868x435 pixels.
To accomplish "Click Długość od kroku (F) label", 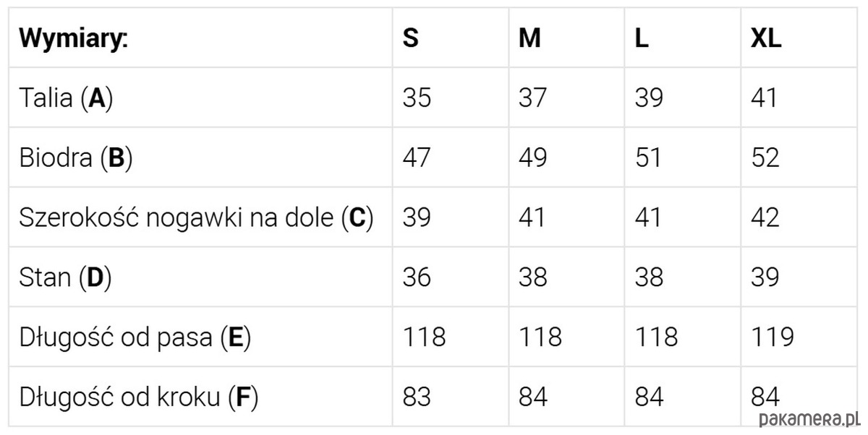I will [139, 397].
